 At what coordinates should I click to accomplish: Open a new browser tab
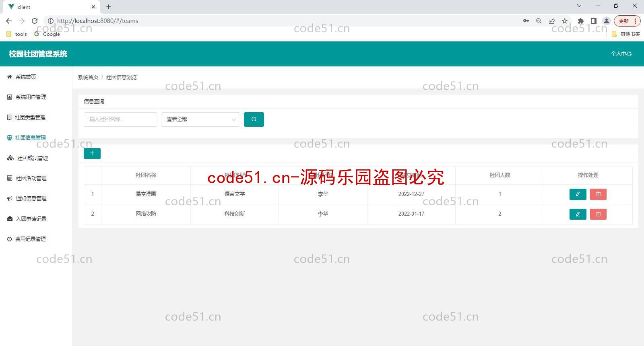(x=109, y=7)
